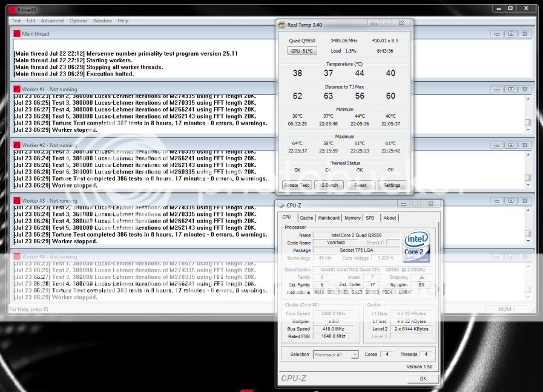Run the Sensor Test in Real Temp

point(296,185)
